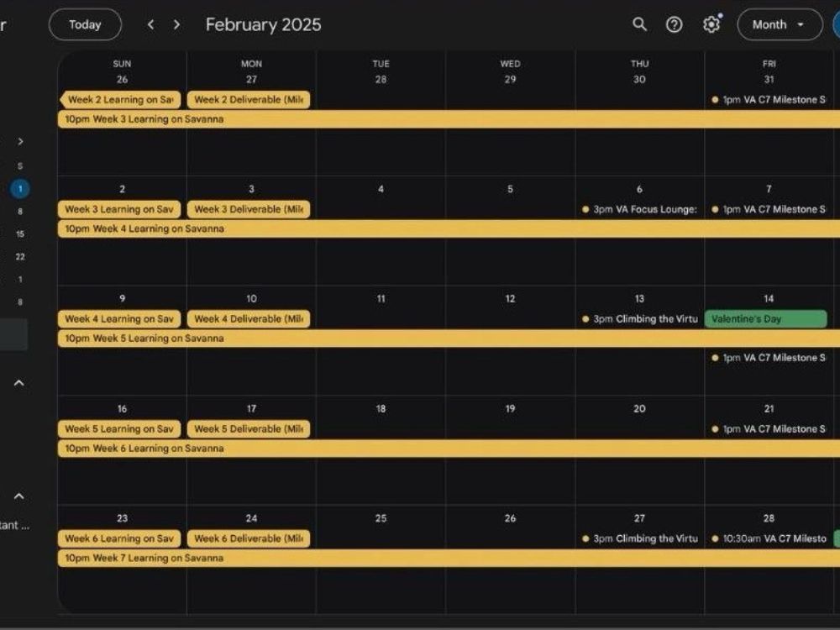The image size is (840, 630).
Task: Select date 12 in calendar grid
Action: click(510, 298)
